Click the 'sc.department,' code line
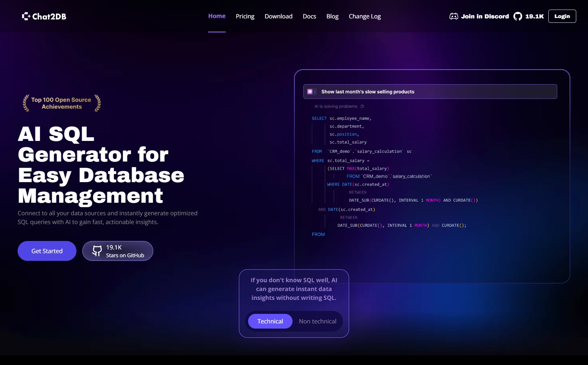Image resolution: width=588 pixels, height=365 pixels. (x=347, y=126)
